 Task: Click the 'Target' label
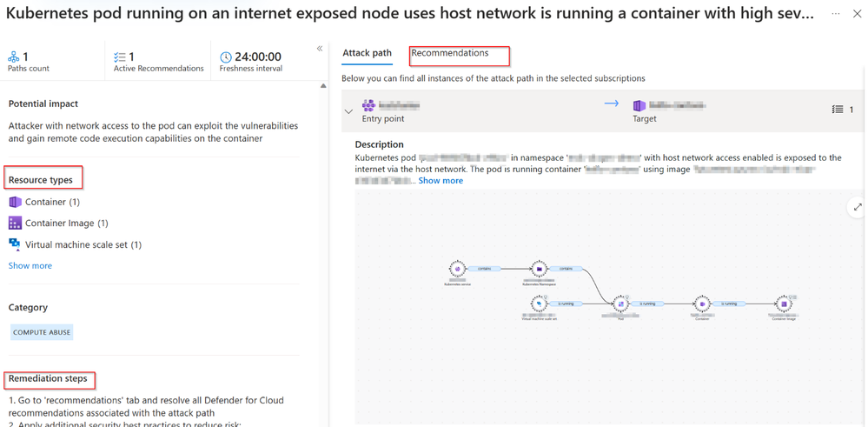[x=645, y=118]
